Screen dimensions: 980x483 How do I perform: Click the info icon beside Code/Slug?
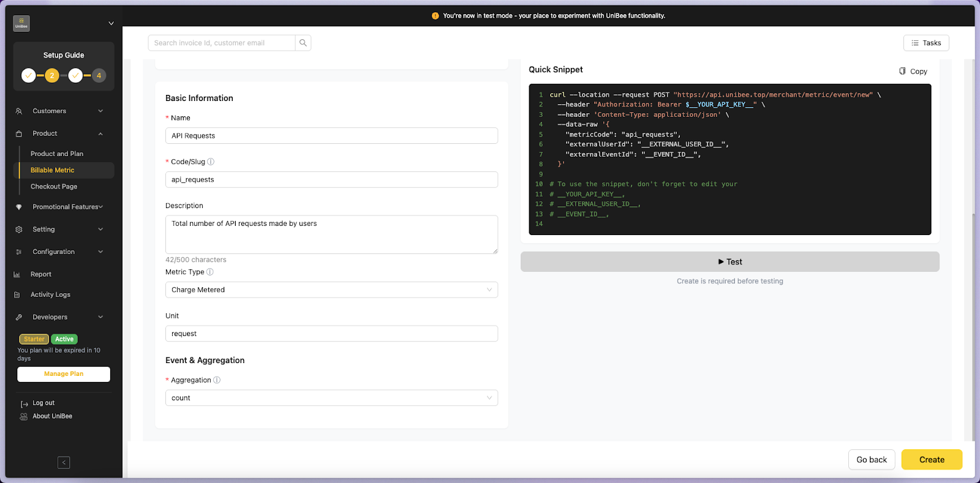pyautogui.click(x=211, y=162)
